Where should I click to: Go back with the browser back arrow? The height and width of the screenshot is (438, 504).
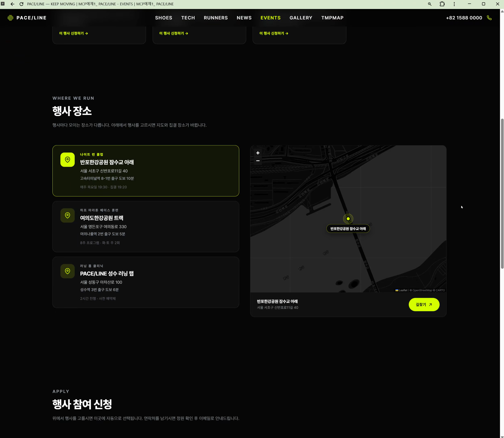[x=12, y=4]
